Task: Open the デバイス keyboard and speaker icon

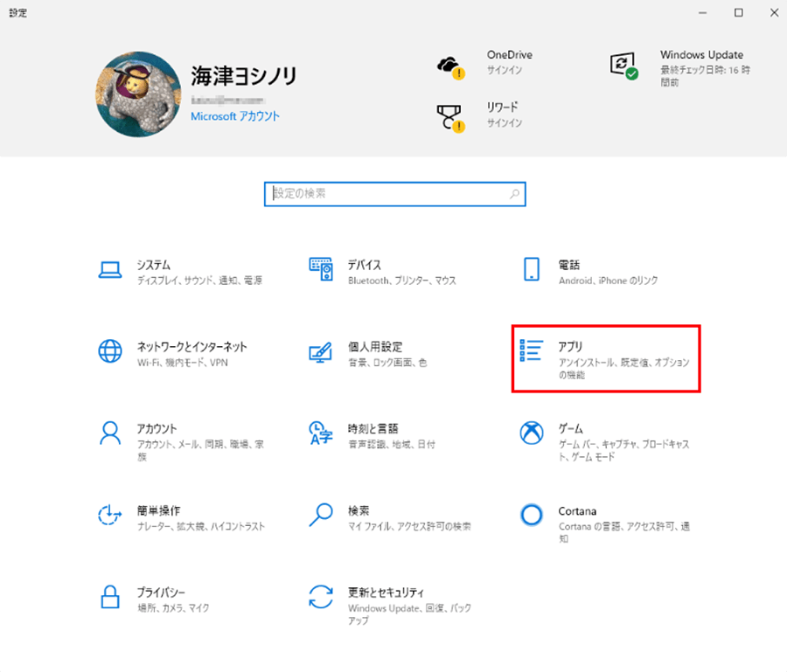Action: point(321,269)
